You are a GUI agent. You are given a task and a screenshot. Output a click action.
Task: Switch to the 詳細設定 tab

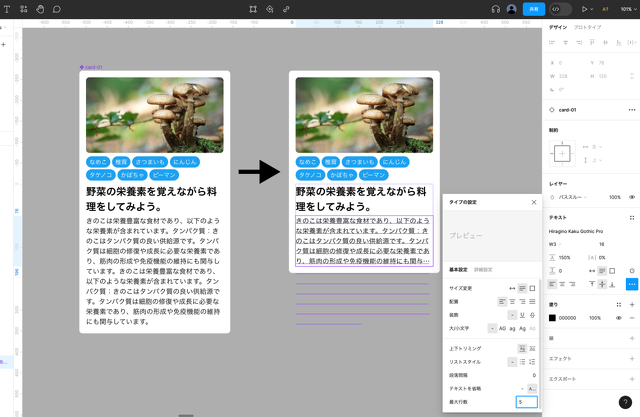484,269
